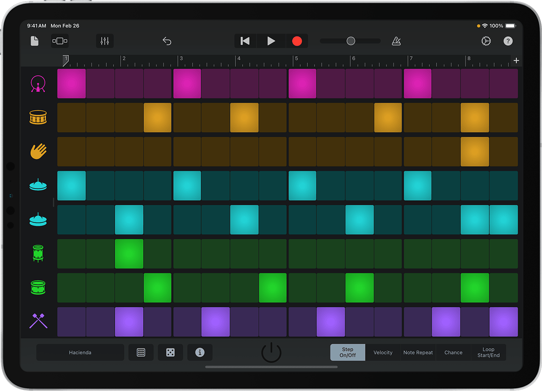Select the crossed drumsticks row icon
542x392 pixels.
(38, 321)
